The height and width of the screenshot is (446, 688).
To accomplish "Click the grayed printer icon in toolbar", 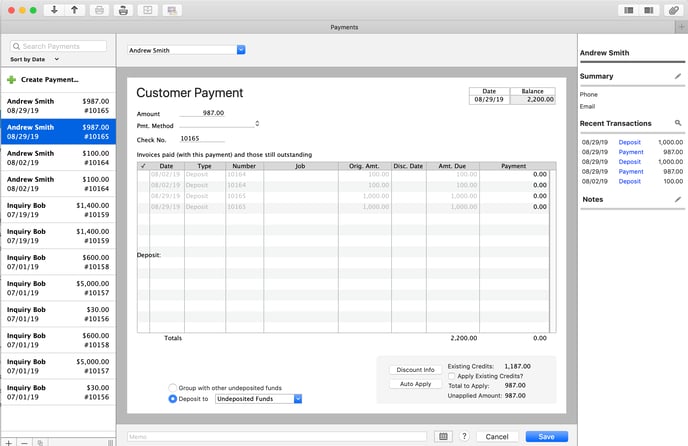I will pyautogui.click(x=99, y=10).
